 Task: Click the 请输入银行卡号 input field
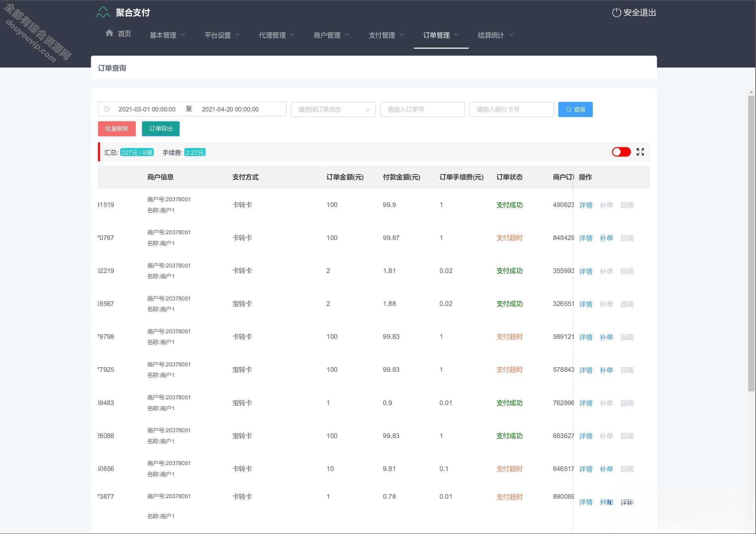click(x=511, y=109)
